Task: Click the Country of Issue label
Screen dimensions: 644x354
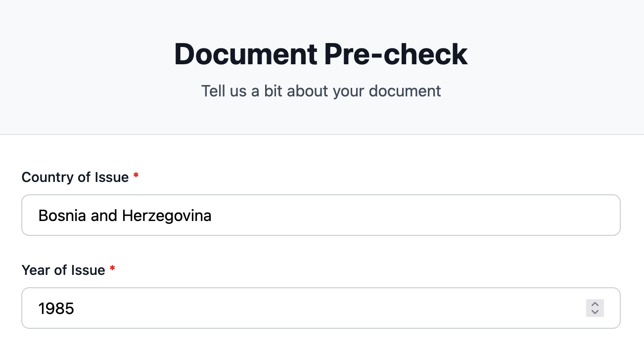Action: [x=76, y=177]
